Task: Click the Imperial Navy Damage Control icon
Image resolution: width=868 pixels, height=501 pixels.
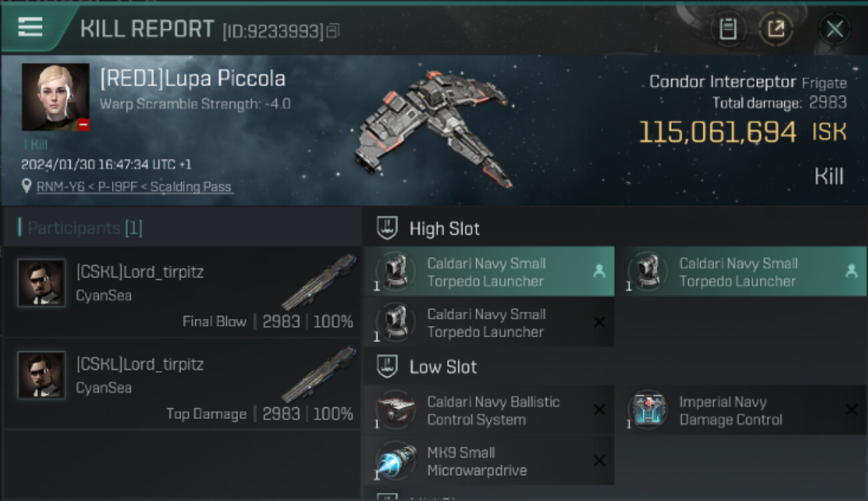Action: (648, 409)
